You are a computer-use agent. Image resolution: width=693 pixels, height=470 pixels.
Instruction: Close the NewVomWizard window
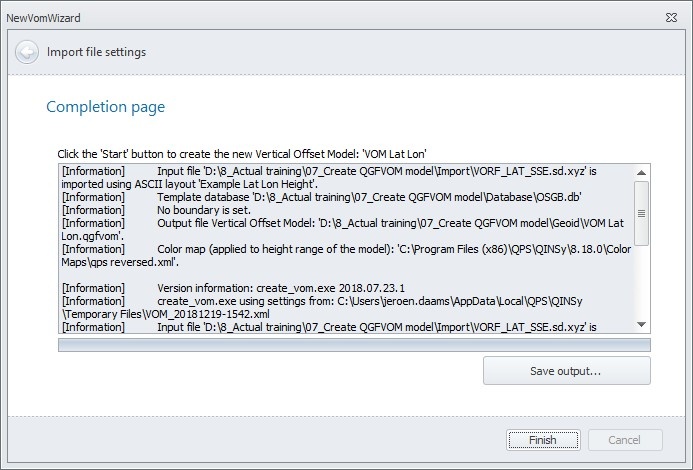click(672, 17)
